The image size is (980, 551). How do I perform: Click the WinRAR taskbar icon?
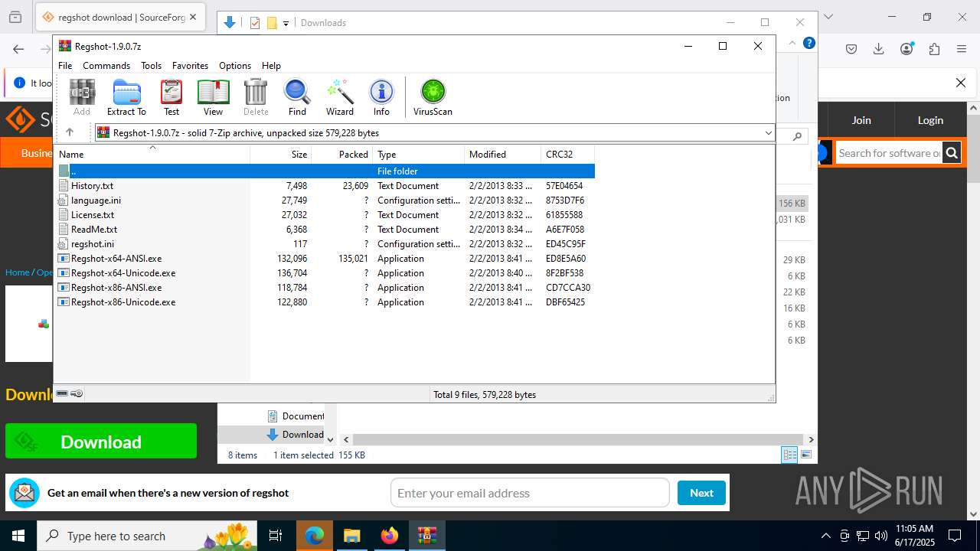426,536
